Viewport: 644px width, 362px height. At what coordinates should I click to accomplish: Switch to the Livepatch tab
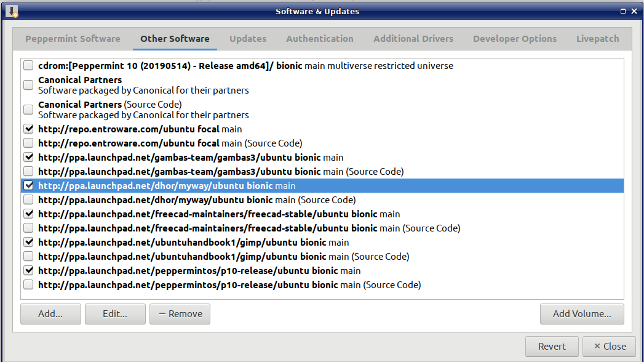tap(597, 39)
